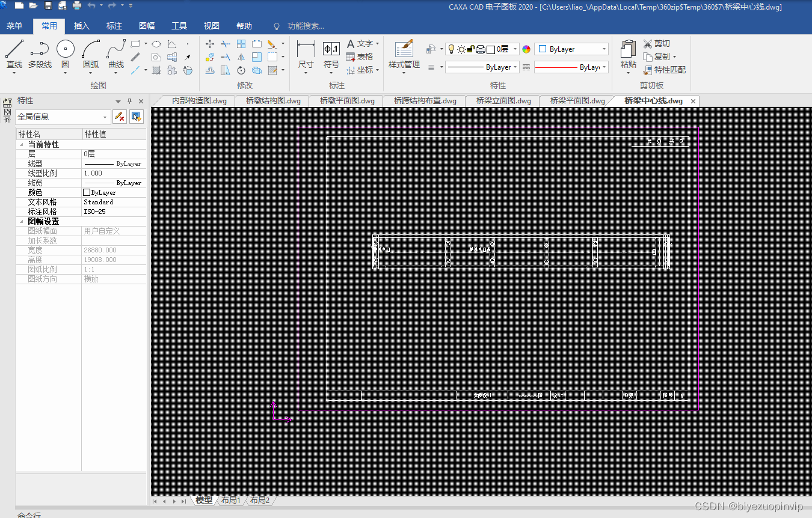The height and width of the screenshot is (518, 812).
Task: Choose the hatch fill tool
Action: click(156, 70)
